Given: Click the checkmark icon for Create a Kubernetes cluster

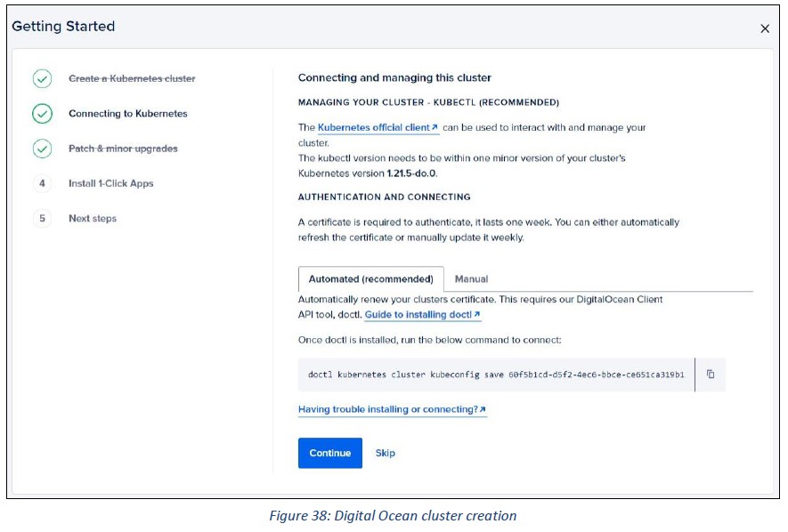Looking at the screenshot, I should point(42,79).
